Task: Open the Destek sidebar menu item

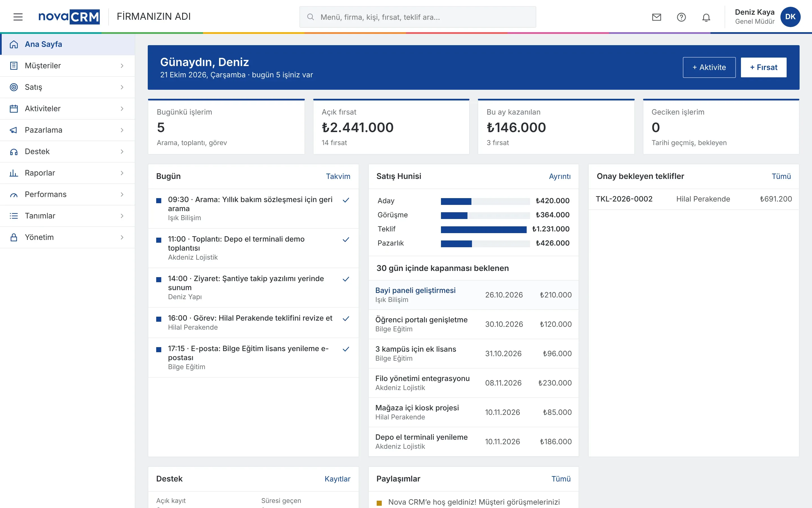Action: tap(67, 152)
